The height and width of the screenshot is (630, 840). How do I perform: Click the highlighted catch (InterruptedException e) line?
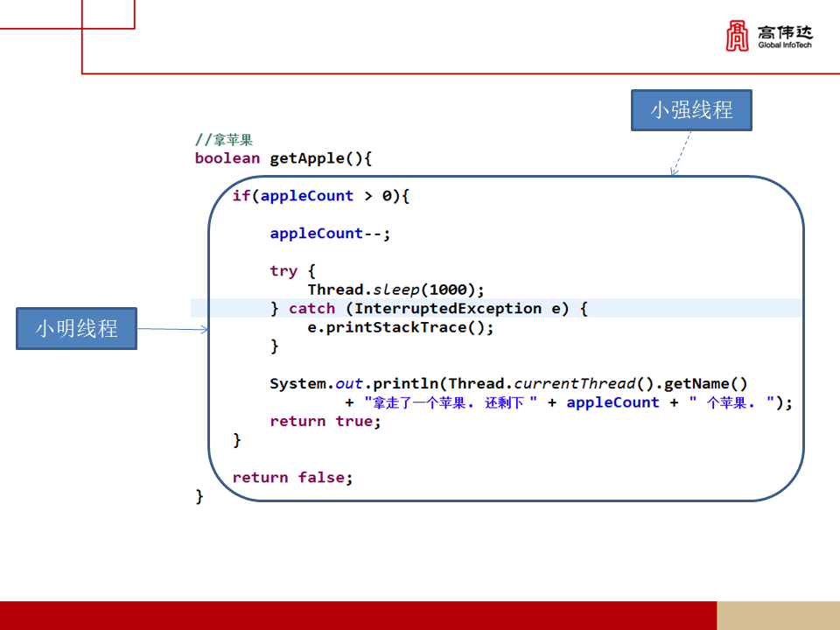pyautogui.click(x=429, y=308)
